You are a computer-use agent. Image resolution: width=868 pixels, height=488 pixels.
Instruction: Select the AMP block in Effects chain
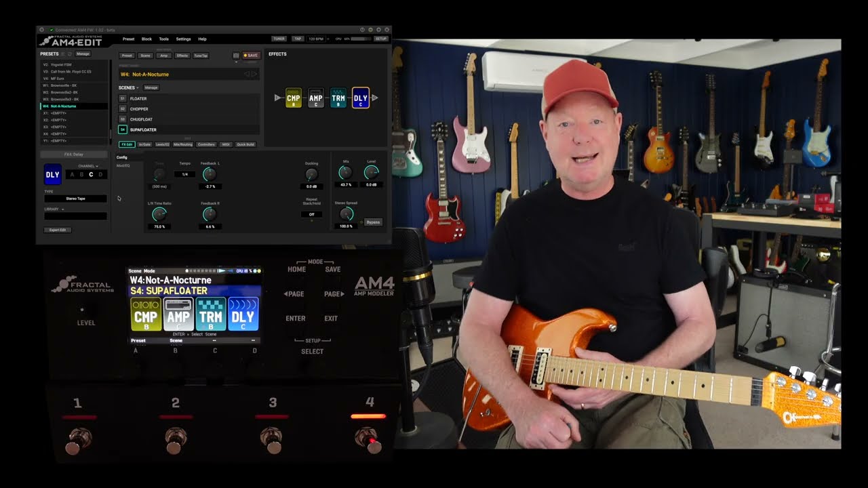click(316, 98)
